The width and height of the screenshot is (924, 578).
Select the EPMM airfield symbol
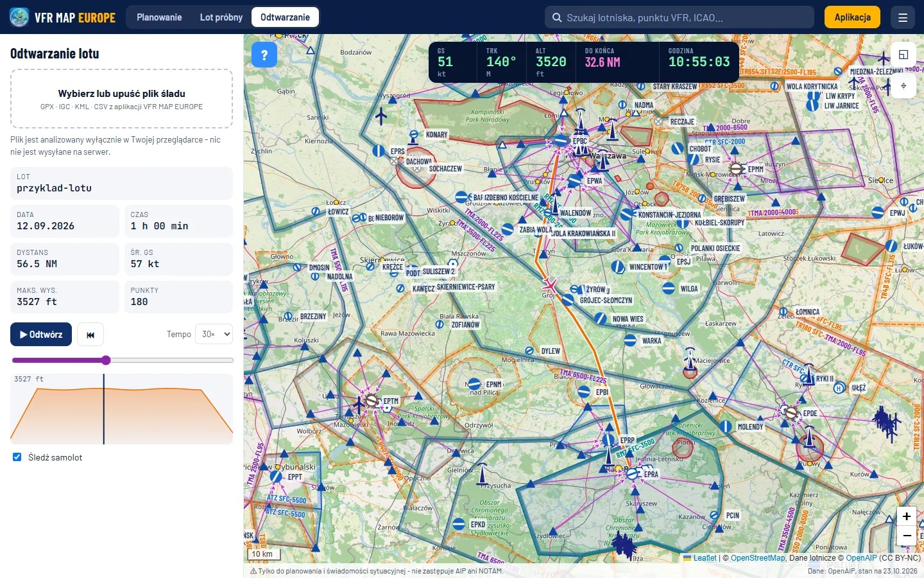[x=736, y=169]
